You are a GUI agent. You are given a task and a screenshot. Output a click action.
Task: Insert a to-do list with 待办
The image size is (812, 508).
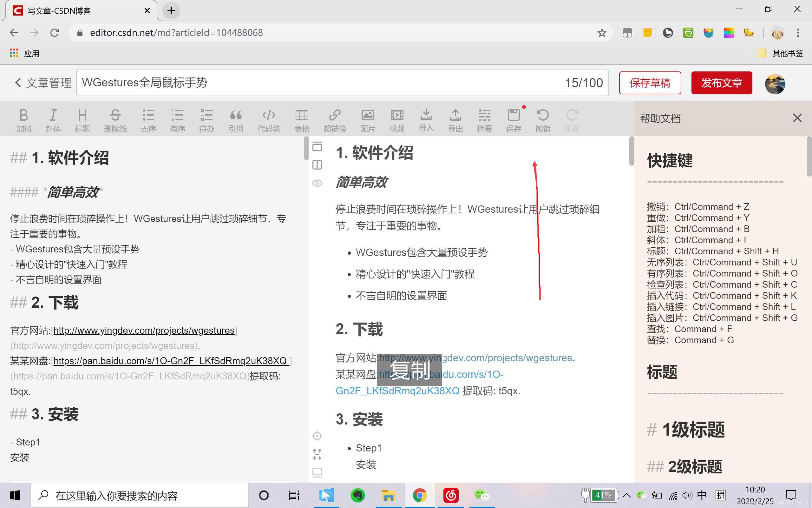click(206, 120)
